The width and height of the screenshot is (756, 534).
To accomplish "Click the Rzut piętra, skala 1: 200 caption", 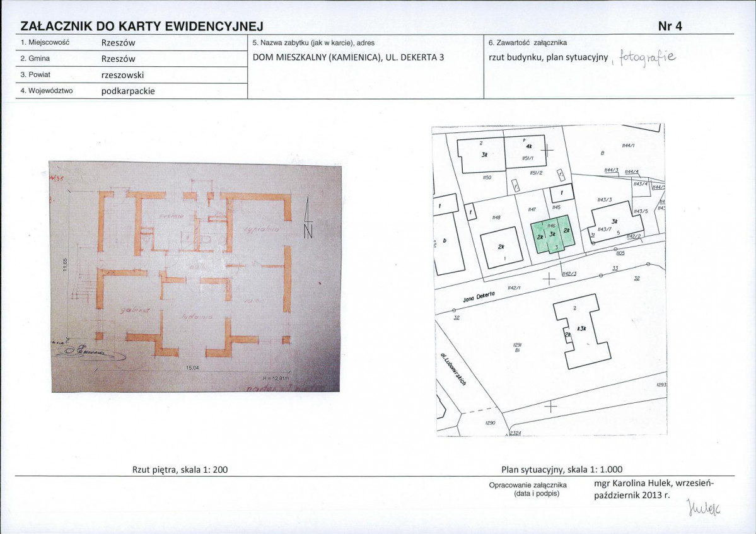I will point(180,470).
